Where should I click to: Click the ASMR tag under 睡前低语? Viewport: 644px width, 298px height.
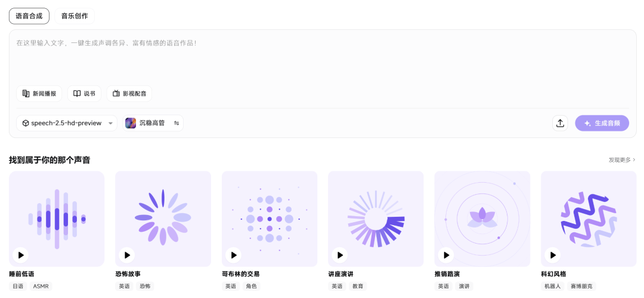point(41,287)
